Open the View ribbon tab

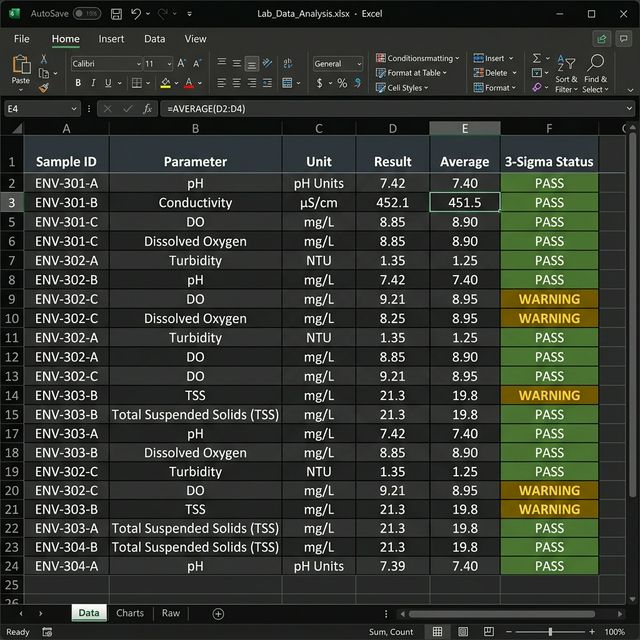[196, 39]
